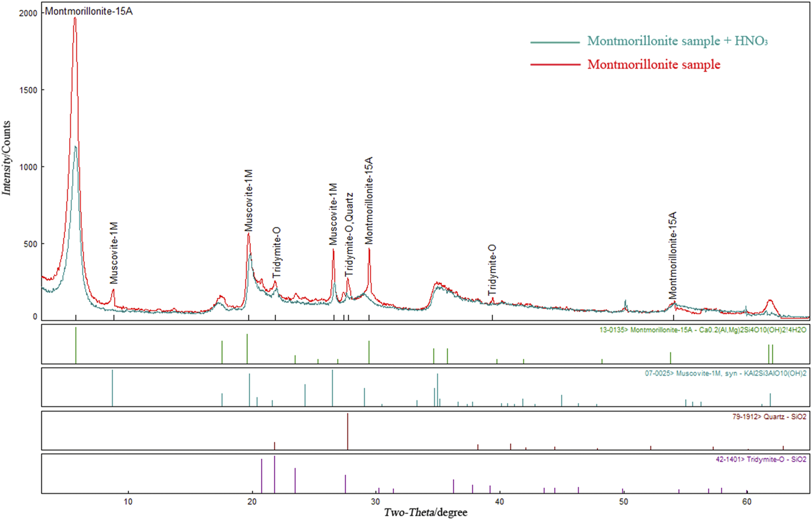Select the Tridymite-O,Quartz peak label
This screenshot has height=520, width=812.
click(x=349, y=235)
